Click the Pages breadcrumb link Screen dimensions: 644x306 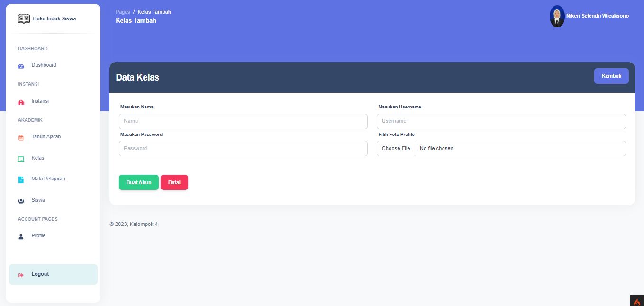[123, 12]
